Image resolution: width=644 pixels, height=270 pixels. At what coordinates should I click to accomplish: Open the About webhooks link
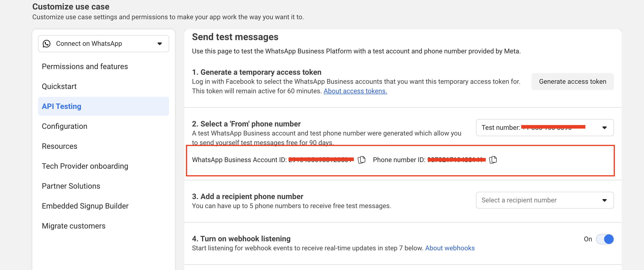coord(450,248)
